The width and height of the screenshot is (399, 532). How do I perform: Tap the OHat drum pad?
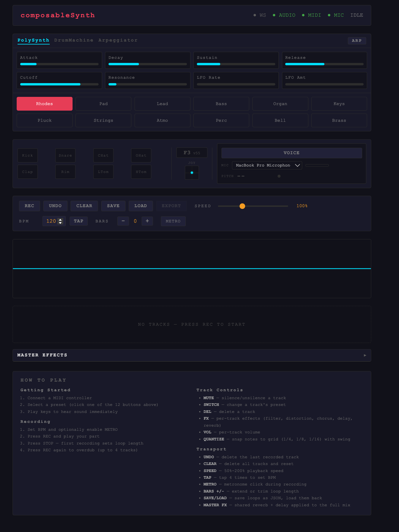pos(141,155)
